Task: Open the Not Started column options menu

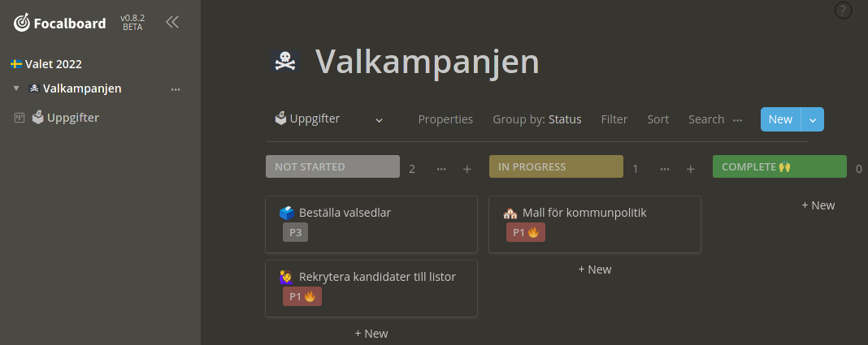Action: point(441,169)
